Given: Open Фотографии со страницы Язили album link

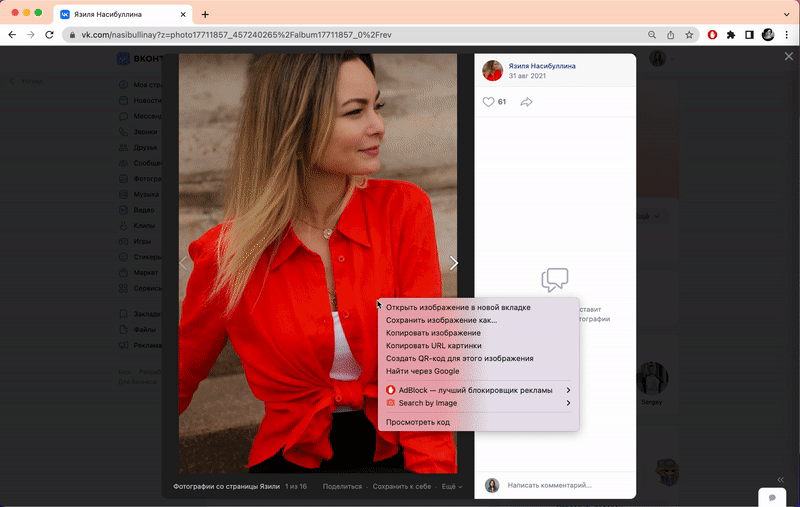Looking at the screenshot, I should tap(226, 487).
